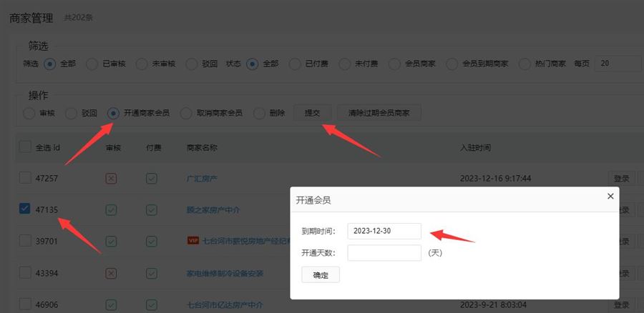
Task: Click red X audit icon for 47257
Action: [x=111, y=178]
